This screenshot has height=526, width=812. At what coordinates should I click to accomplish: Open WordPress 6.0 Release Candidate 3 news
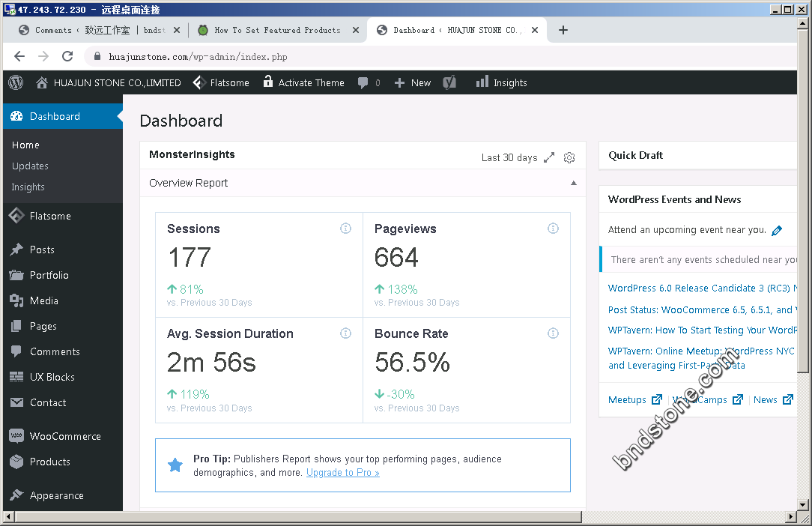pos(703,288)
